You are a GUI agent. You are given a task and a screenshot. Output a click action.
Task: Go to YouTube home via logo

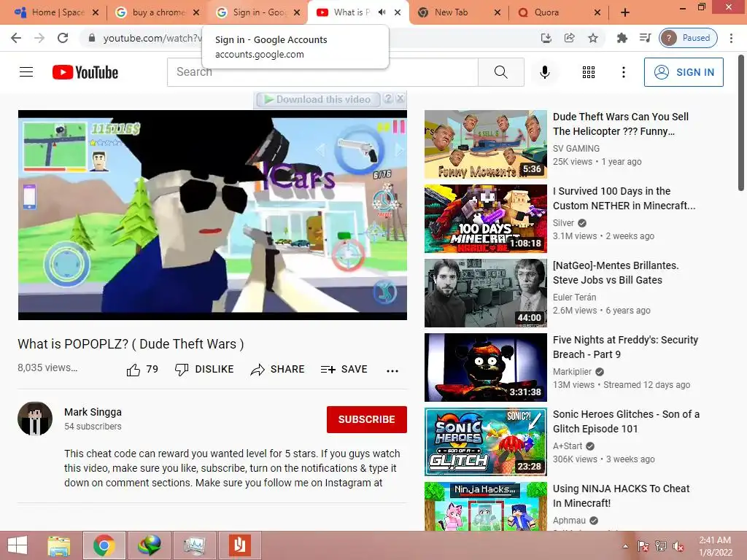tap(85, 72)
